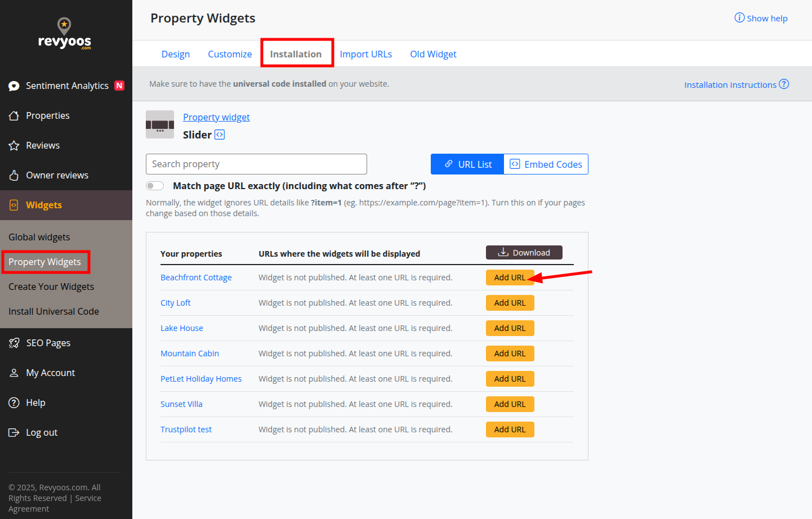Click the Properties house icon
This screenshot has height=519, width=812.
[14, 116]
